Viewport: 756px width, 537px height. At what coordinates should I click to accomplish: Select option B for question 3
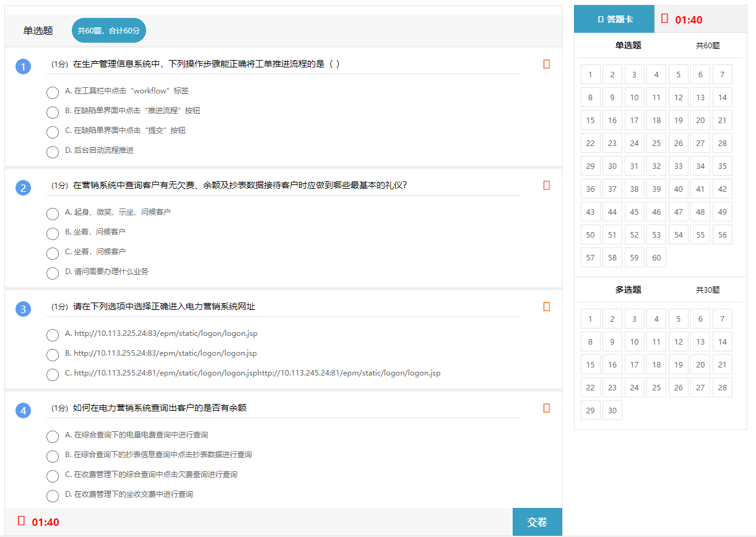(x=53, y=354)
